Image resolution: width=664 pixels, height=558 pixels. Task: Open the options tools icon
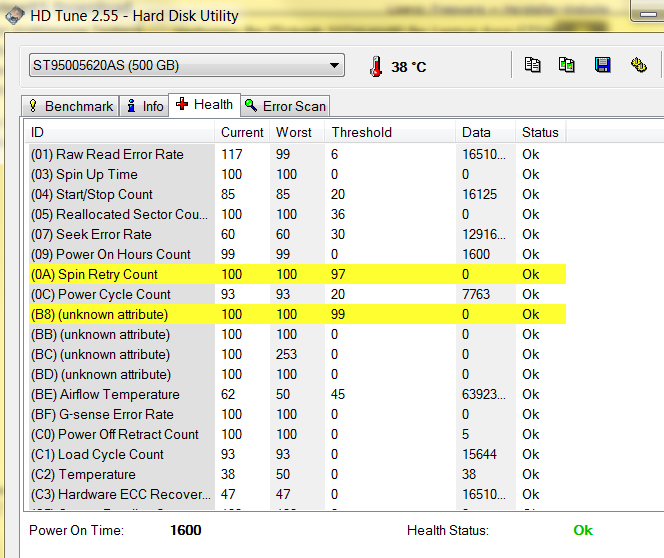pos(639,65)
